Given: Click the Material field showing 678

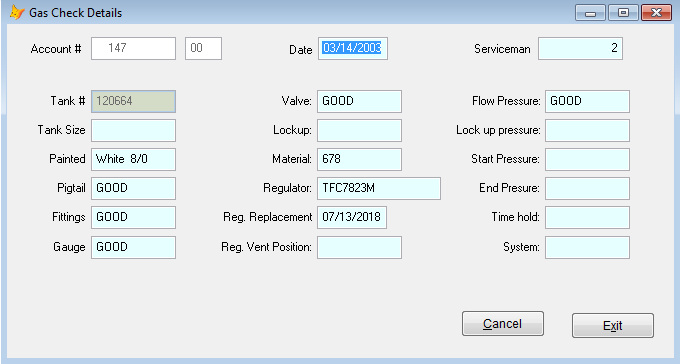Looking at the screenshot, I should pos(359,159).
